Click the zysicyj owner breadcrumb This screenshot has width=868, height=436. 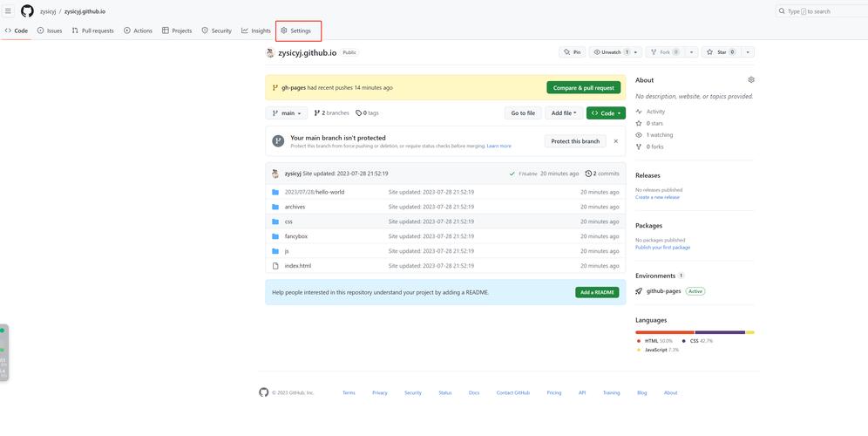(48, 11)
